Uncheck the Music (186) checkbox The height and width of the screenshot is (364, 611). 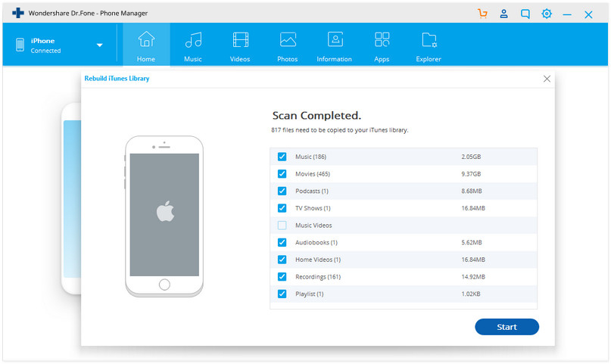(282, 157)
